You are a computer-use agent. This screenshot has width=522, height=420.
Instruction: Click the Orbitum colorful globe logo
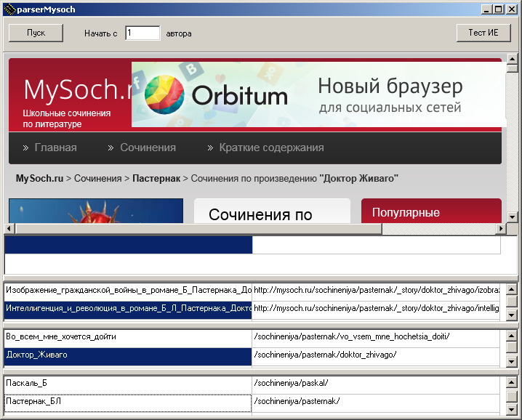click(x=164, y=95)
